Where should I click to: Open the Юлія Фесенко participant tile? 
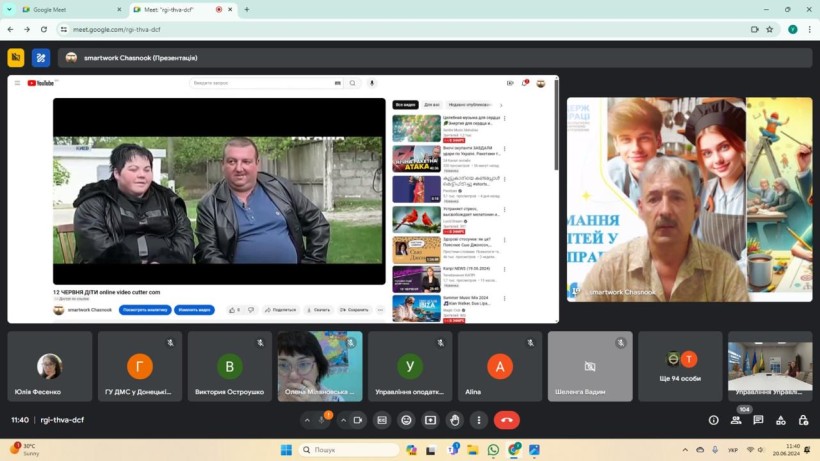click(50, 366)
